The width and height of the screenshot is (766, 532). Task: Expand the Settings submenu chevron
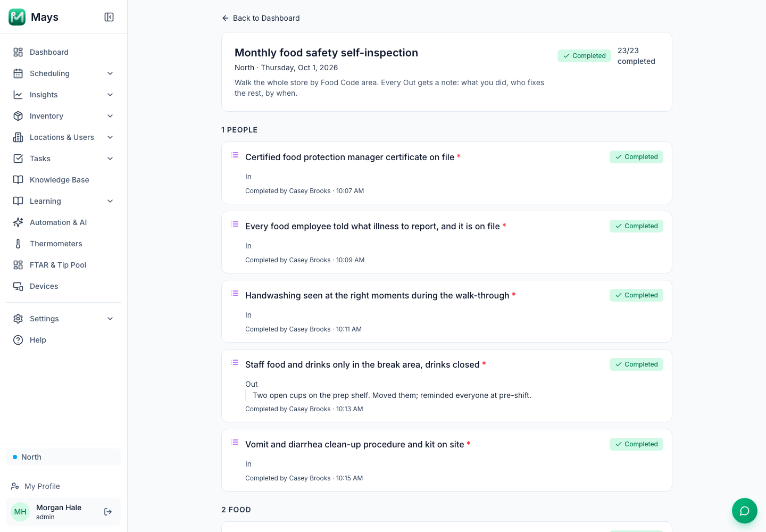[110, 319]
